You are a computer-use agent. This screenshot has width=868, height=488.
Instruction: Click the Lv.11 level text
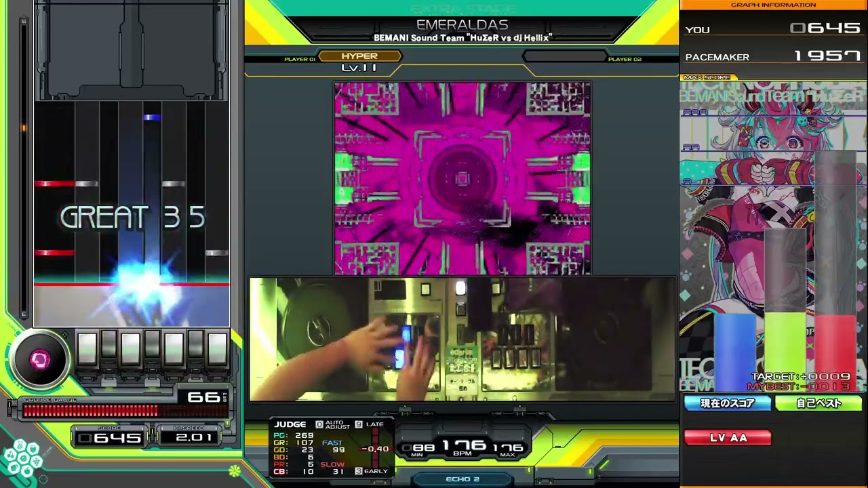[x=359, y=68]
